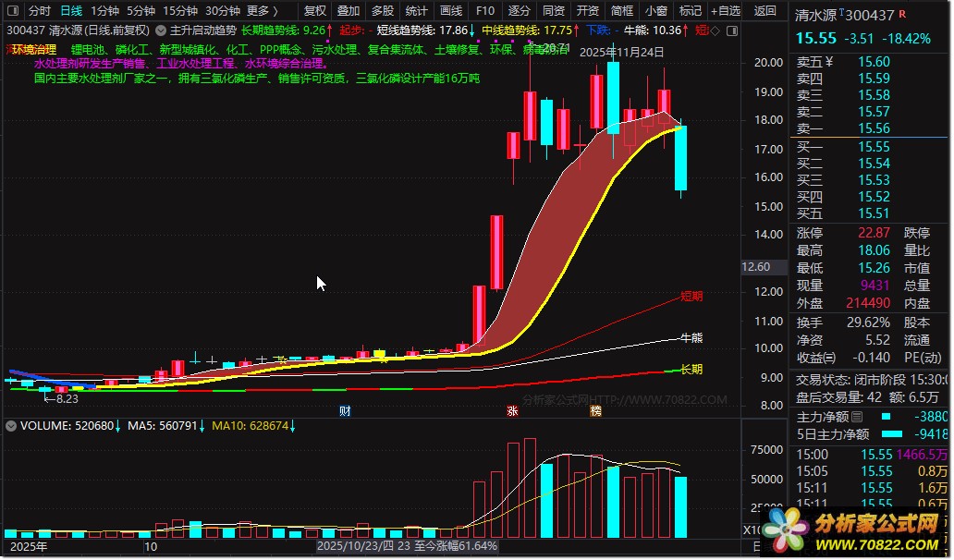Click the 最高 18.06 value
This screenshot has height=560, width=954.
coord(874,250)
